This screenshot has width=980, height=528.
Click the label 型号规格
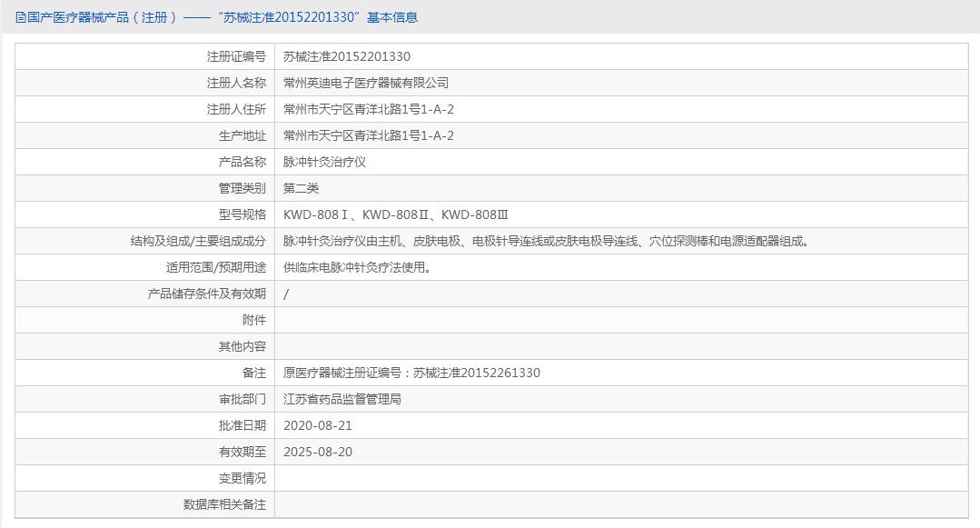pos(243,214)
